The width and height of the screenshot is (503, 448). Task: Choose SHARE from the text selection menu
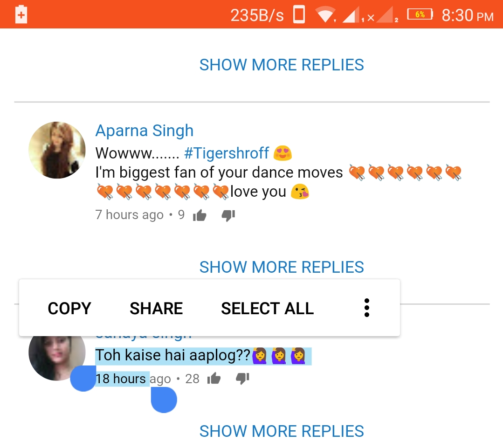pyautogui.click(x=156, y=309)
